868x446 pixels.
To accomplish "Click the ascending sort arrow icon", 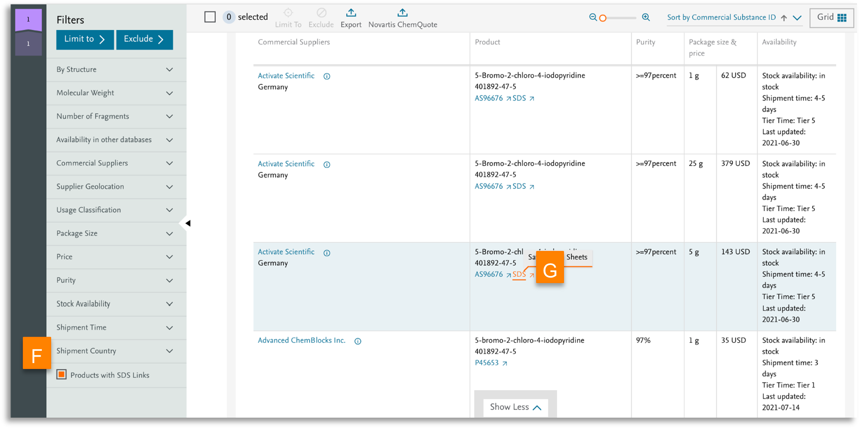I will pos(784,18).
